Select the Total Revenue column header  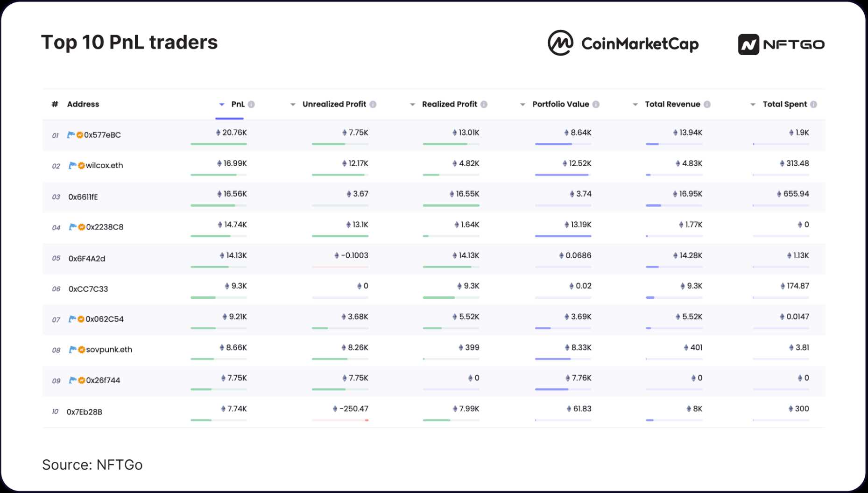672,104
